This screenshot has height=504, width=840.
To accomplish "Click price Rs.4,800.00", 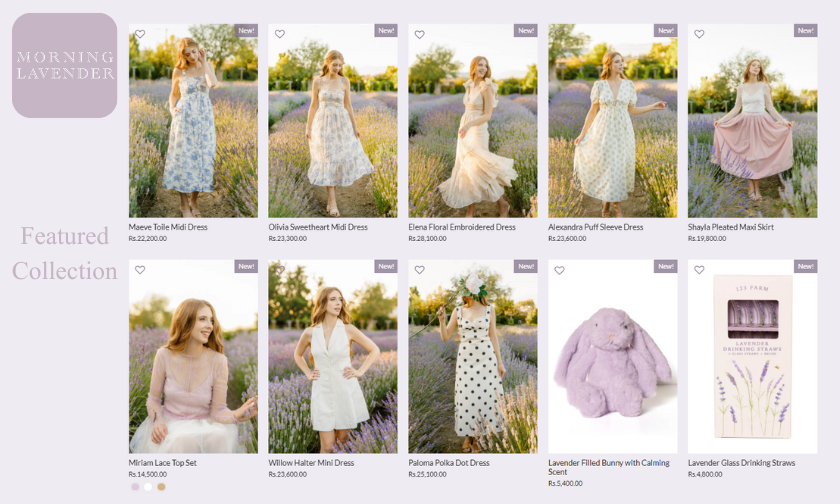I will [x=705, y=475].
